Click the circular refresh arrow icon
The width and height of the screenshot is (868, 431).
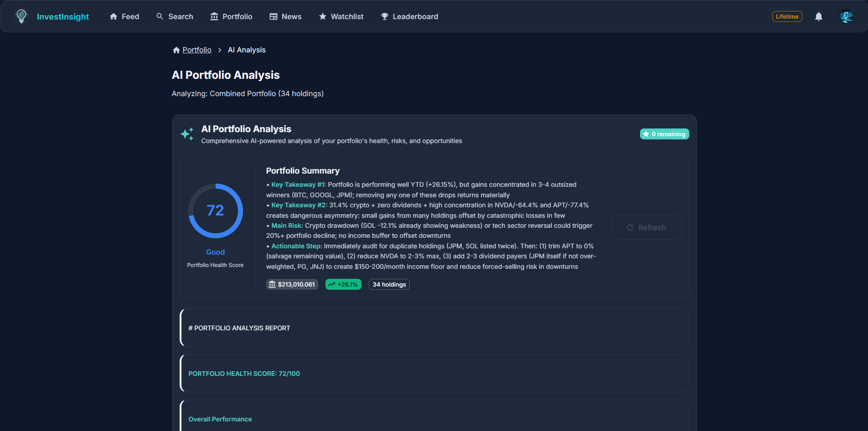click(x=630, y=227)
